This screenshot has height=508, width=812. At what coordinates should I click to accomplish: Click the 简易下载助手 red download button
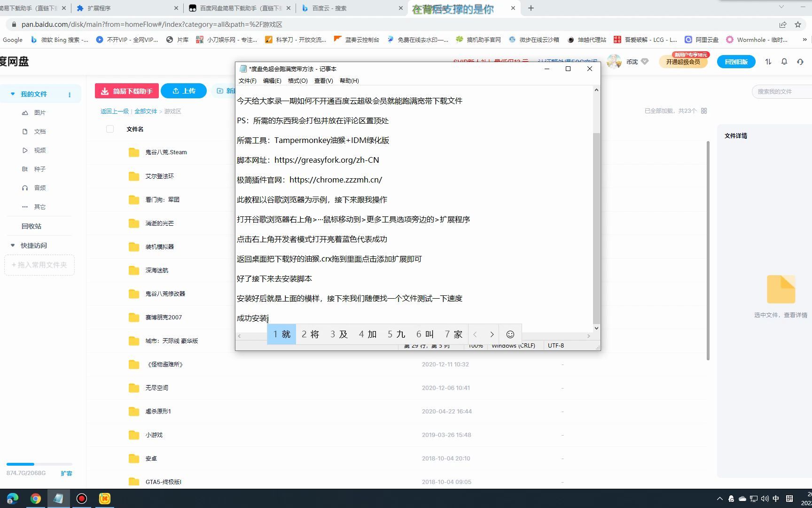coord(127,91)
